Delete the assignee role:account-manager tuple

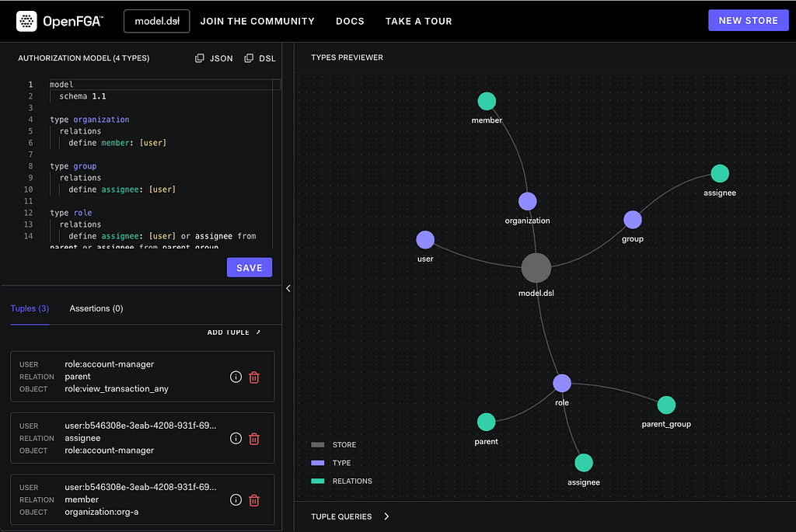point(254,438)
